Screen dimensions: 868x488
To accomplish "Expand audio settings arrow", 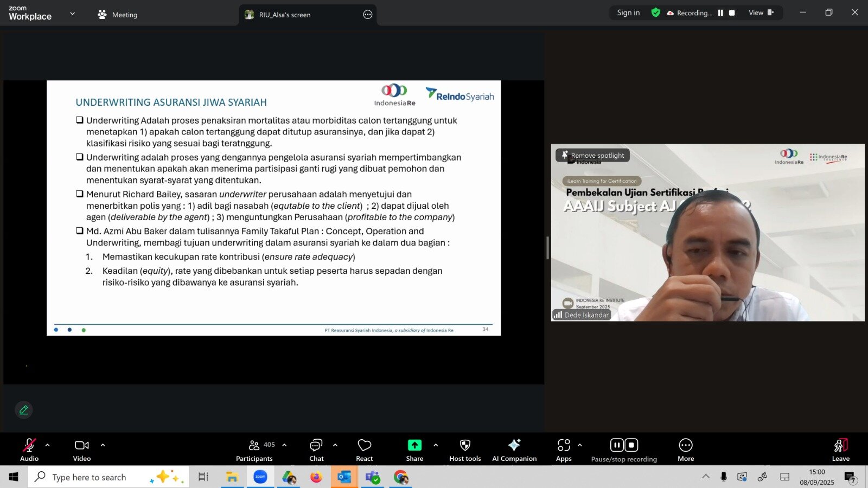I will click(x=48, y=445).
